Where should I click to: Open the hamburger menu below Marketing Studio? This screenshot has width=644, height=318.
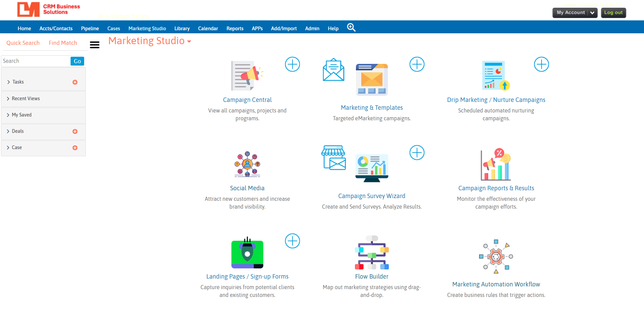click(x=95, y=45)
